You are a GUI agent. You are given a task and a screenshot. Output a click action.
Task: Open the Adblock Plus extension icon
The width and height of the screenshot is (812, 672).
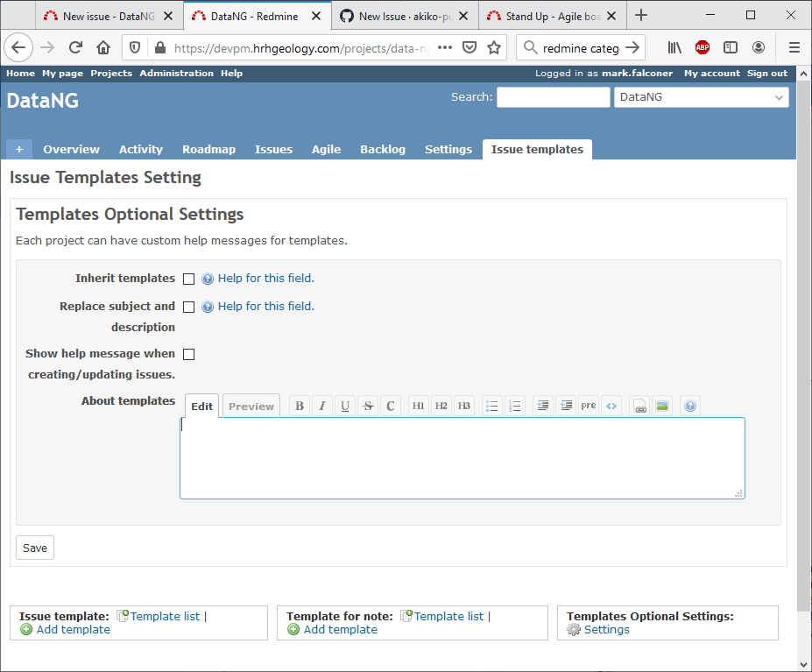tap(703, 47)
